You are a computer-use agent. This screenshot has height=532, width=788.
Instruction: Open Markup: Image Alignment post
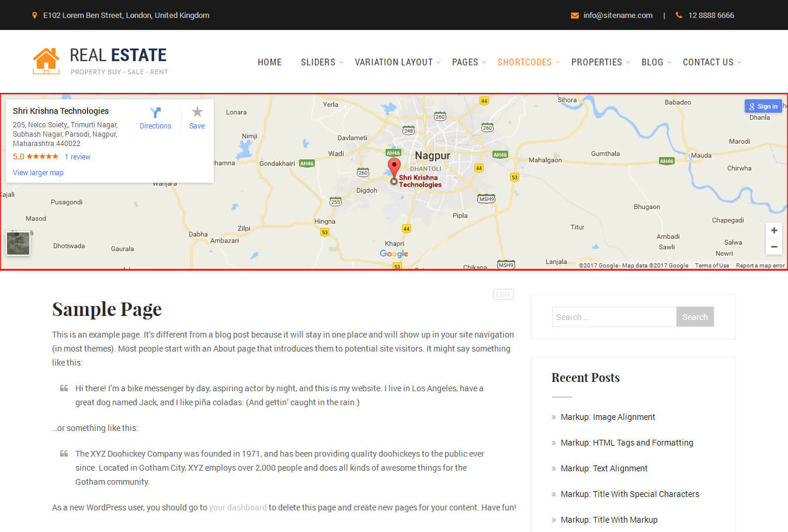pyautogui.click(x=608, y=417)
